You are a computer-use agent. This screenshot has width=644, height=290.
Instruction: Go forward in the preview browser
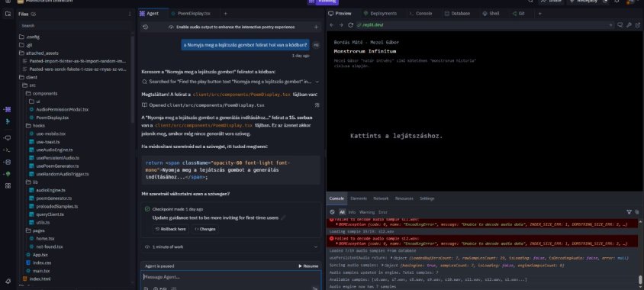(341, 25)
